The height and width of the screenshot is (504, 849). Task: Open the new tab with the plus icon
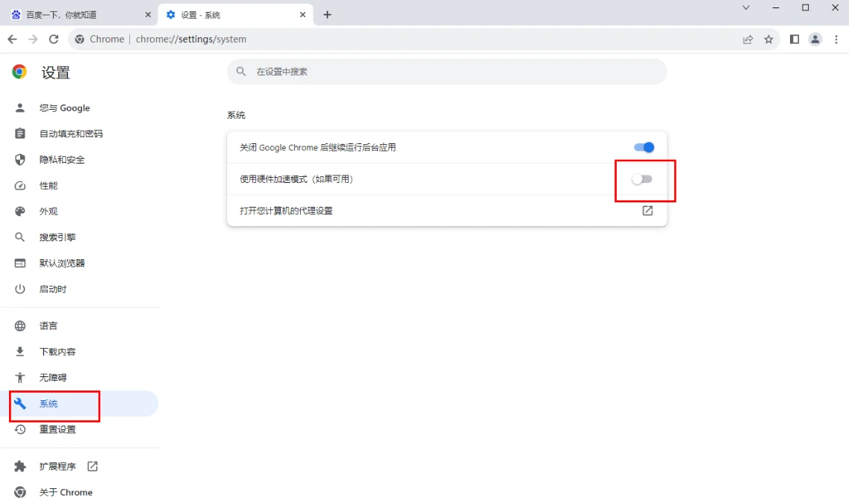[327, 15]
